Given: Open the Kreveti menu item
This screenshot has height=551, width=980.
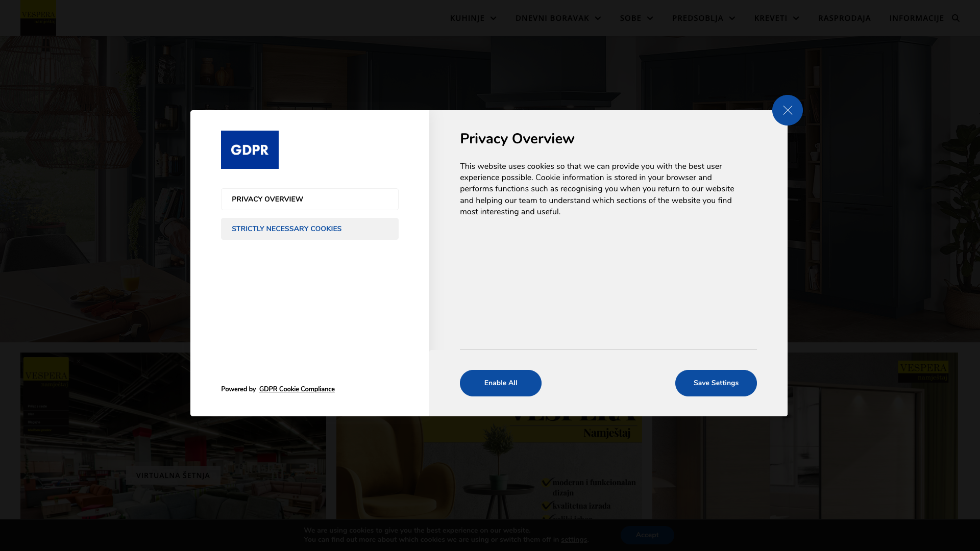Looking at the screenshot, I should point(771,18).
